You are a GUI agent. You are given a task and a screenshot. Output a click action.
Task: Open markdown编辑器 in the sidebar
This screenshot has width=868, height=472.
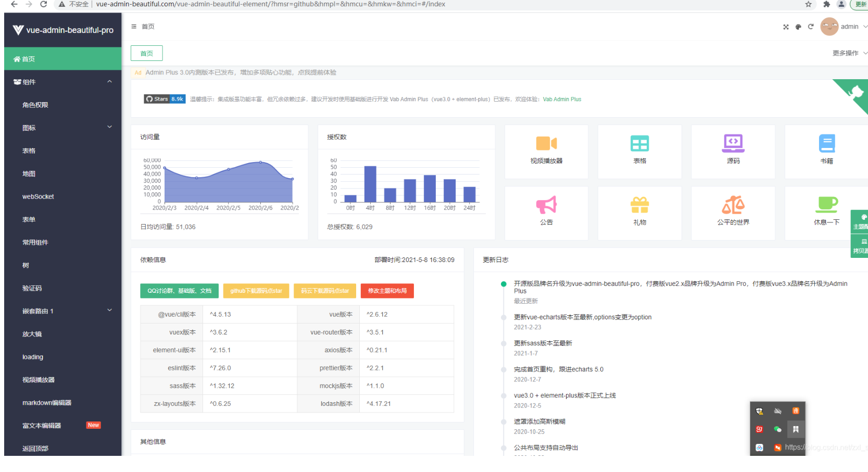coord(63,403)
